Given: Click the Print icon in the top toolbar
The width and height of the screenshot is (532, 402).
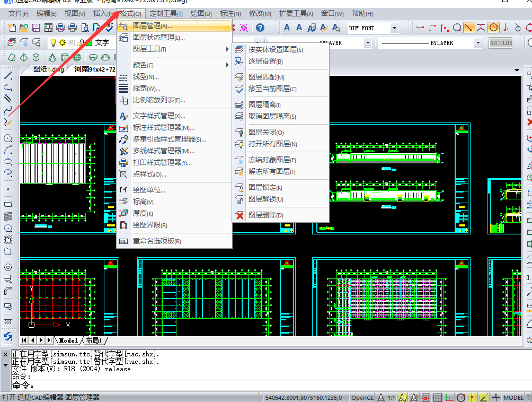Looking at the screenshot, I should (72, 28).
